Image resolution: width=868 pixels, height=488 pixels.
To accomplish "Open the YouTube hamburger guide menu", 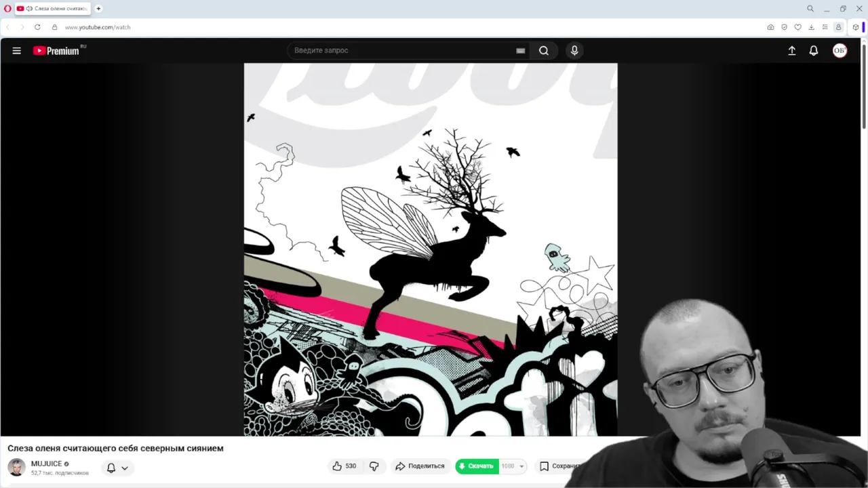I will click(17, 51).
